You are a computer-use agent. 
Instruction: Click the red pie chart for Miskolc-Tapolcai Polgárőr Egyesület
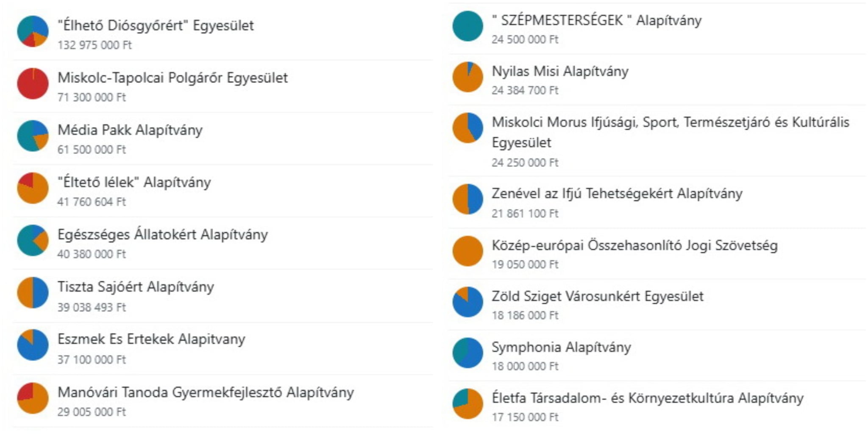tap(33, 83)
